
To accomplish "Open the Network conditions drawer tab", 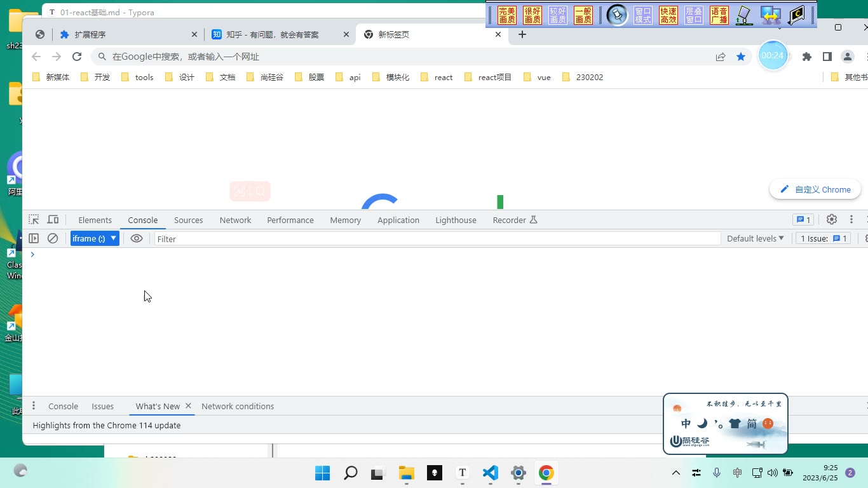I will [238, 406].
